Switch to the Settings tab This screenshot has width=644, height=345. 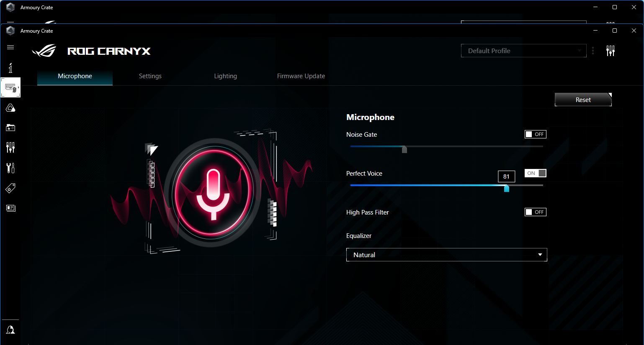pos(150,76)
